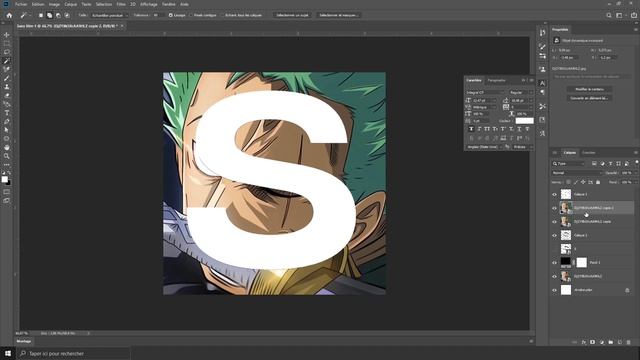Select the Horizontal Type tool

point(7,113)
